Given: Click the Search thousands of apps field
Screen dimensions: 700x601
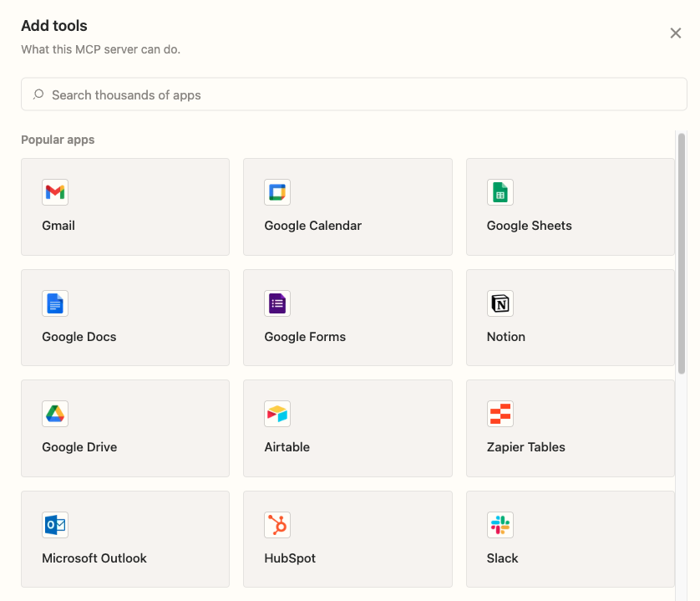Looking at the screenshot, I should coord(353,94).
